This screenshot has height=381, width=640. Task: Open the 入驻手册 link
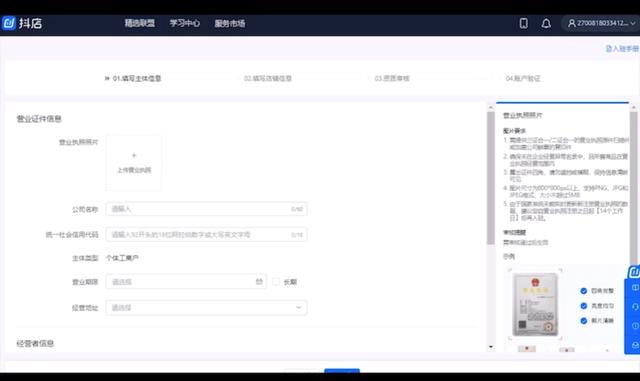pyautogui.click(x=622, y=49)
